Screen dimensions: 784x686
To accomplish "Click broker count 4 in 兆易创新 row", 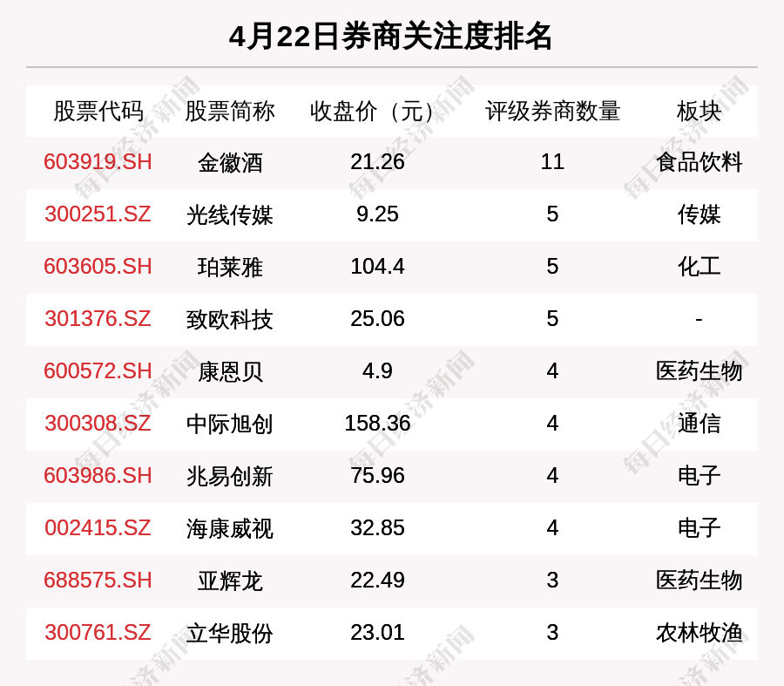I will 552,475.
